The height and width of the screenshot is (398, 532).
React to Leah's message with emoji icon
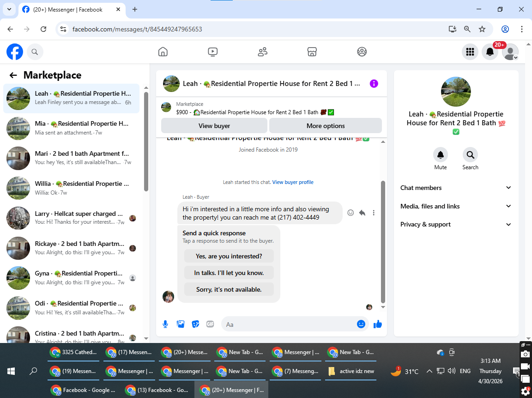point(351,213)
